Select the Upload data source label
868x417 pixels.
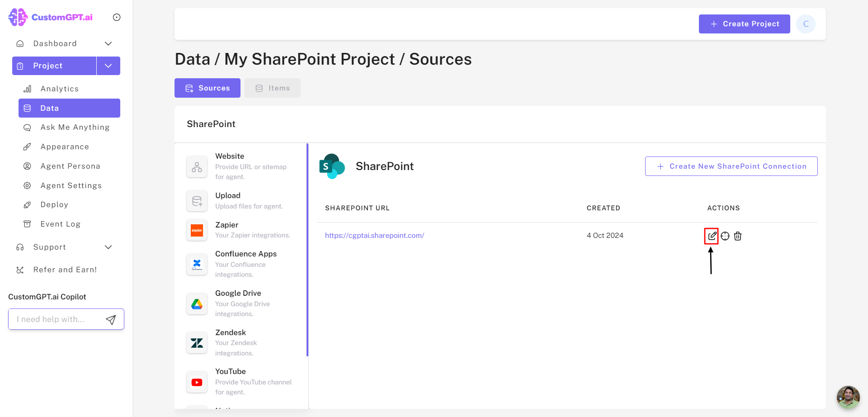228,195
